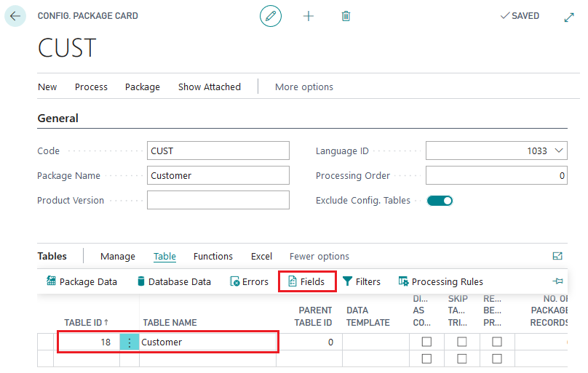Add new record with plus icon

point(309,16)
